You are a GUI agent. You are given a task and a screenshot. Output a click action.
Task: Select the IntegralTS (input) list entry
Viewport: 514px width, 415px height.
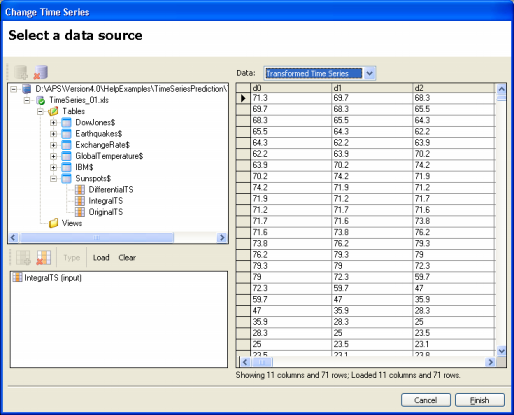(x=47, y=278)
